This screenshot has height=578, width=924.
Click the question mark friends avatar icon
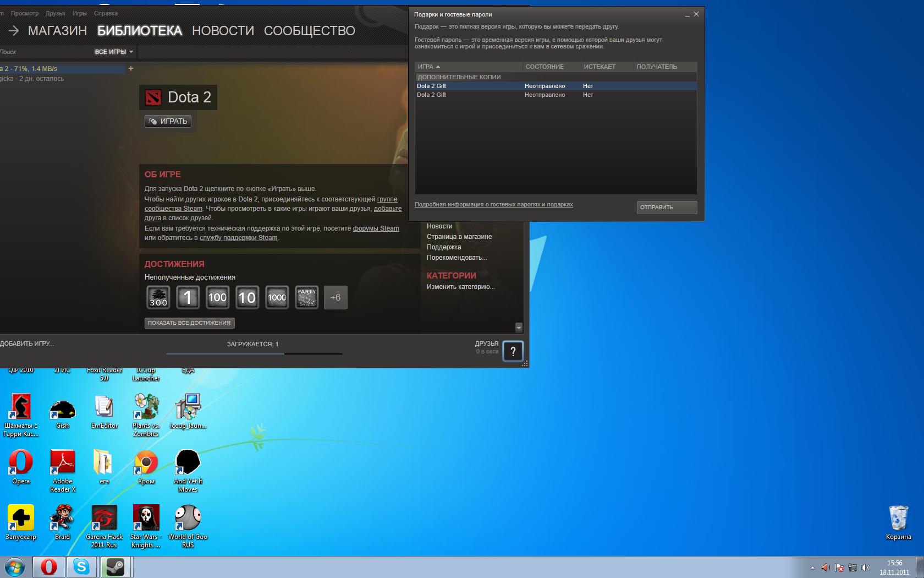513,351
